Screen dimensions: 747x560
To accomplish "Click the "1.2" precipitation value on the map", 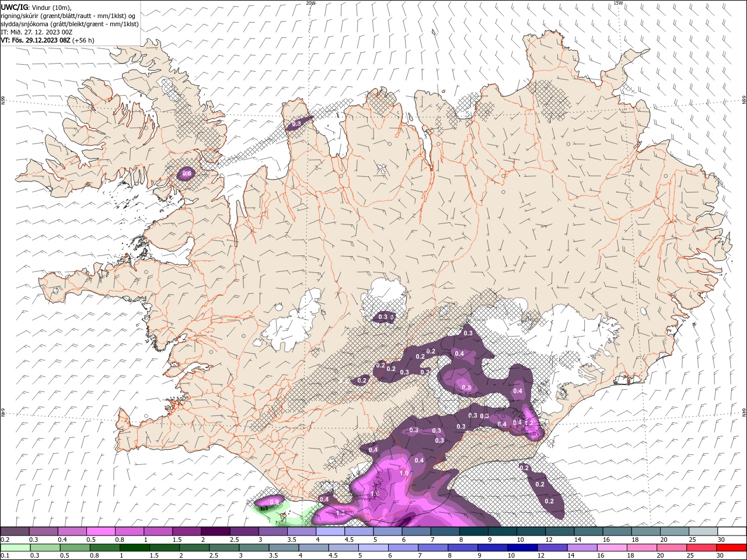I will coord(529,423).
